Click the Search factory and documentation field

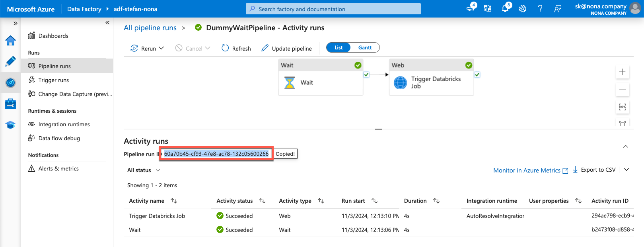click(x=333, y=9)
